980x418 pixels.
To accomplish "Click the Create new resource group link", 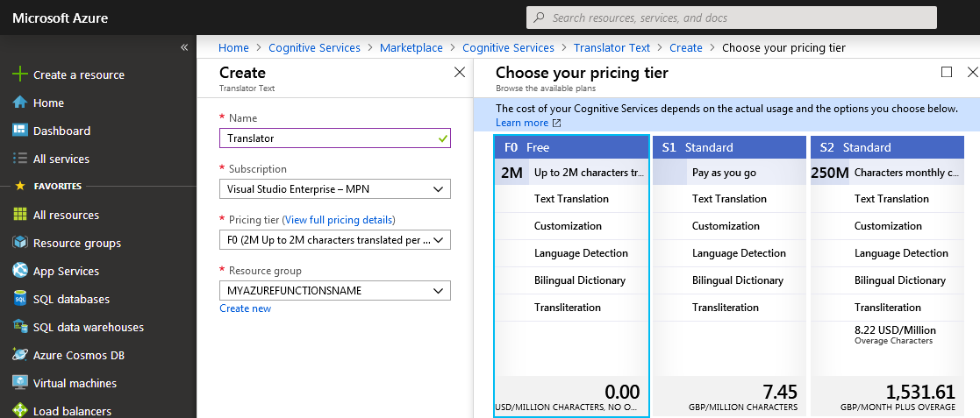I will [x=245, y=308].
